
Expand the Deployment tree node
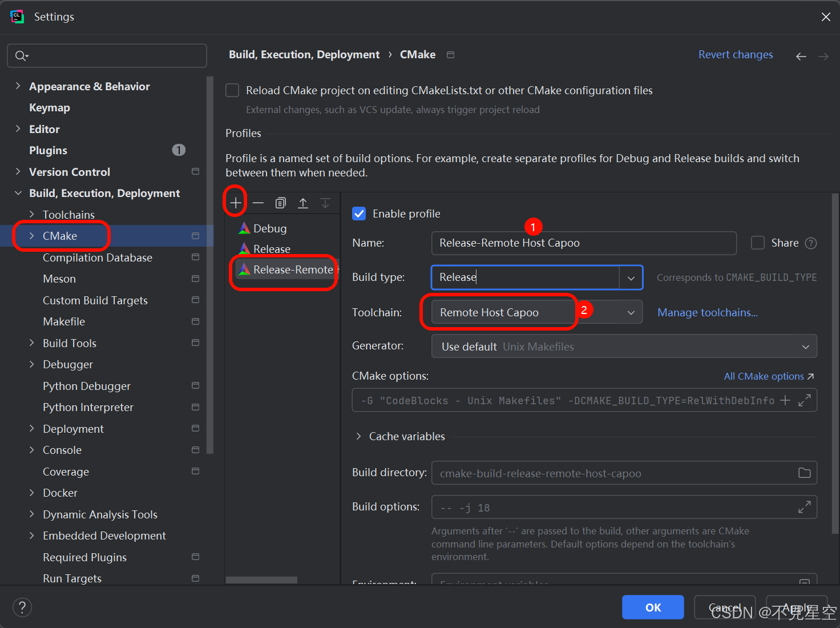pyautogui.click(x=31, y=428)
